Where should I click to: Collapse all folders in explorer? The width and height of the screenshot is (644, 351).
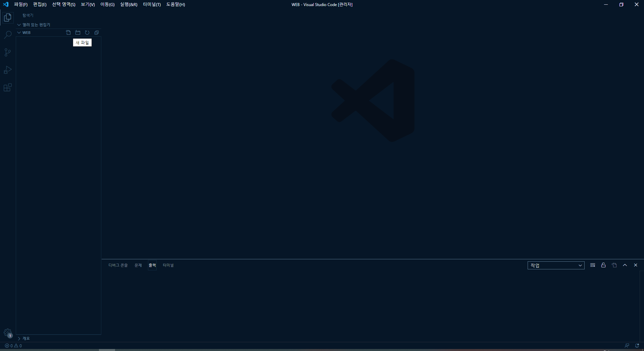[97, 33]
